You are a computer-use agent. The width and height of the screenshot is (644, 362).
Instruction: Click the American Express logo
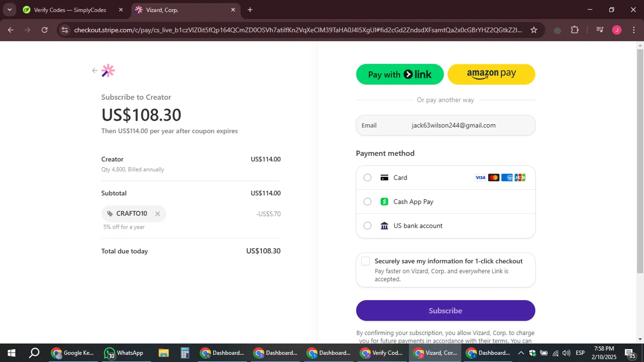507,178
